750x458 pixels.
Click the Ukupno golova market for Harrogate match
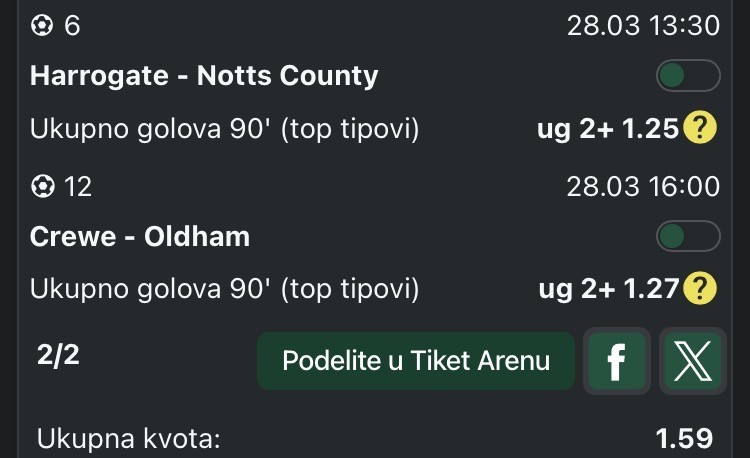pyautogui.click(x=224, y=128)
